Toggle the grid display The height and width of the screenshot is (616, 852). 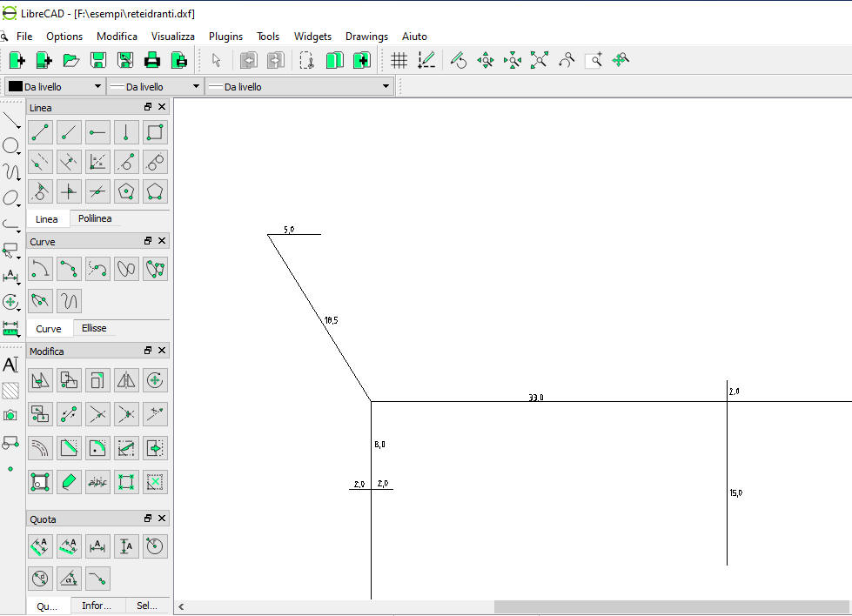(399, 60)
